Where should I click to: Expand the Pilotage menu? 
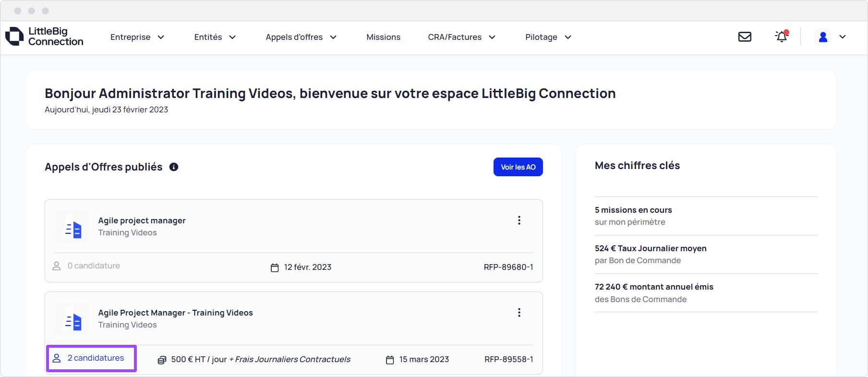548,37
